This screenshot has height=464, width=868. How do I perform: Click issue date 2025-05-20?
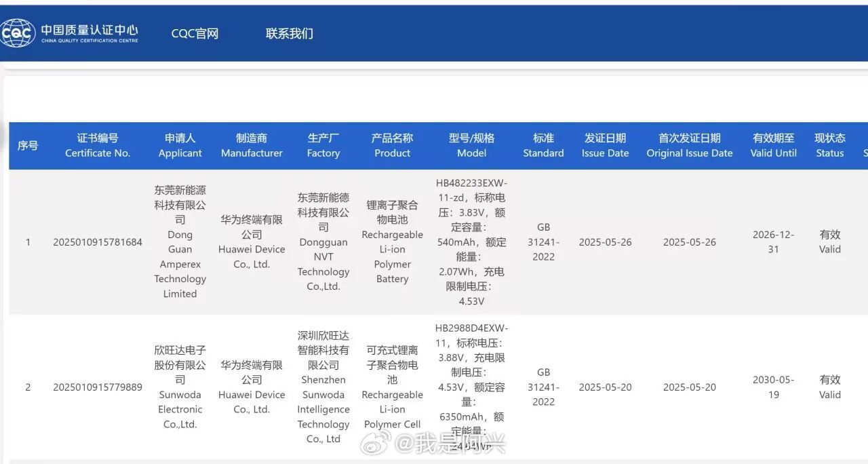(x=605, y=387)
